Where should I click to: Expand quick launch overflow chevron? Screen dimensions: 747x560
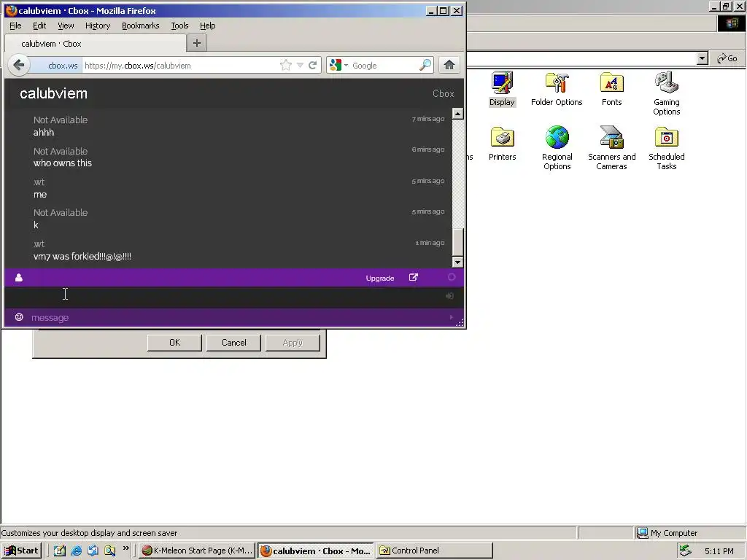click(125, 548)
